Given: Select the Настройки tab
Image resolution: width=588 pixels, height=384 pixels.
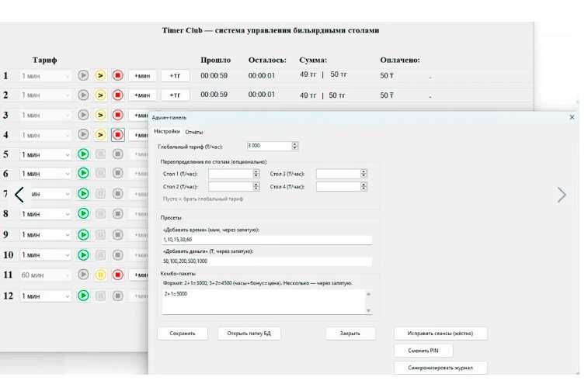Looking at the screenshot, I should 166,131.
